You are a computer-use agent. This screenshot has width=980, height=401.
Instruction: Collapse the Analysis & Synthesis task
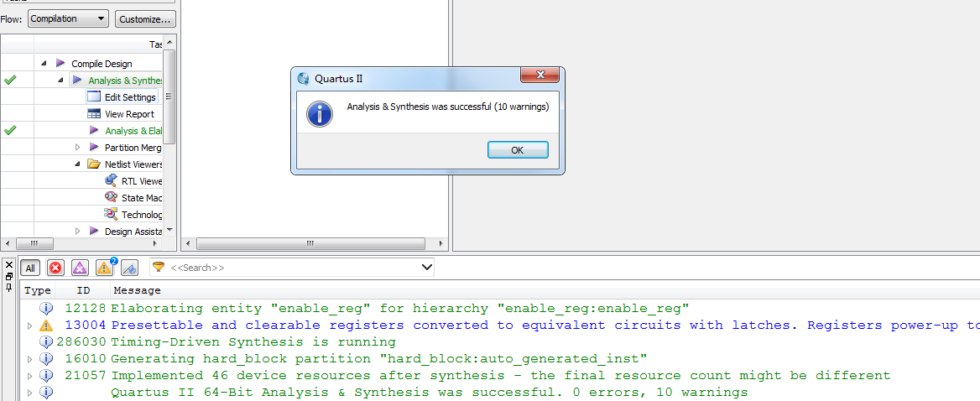[61, 80]
